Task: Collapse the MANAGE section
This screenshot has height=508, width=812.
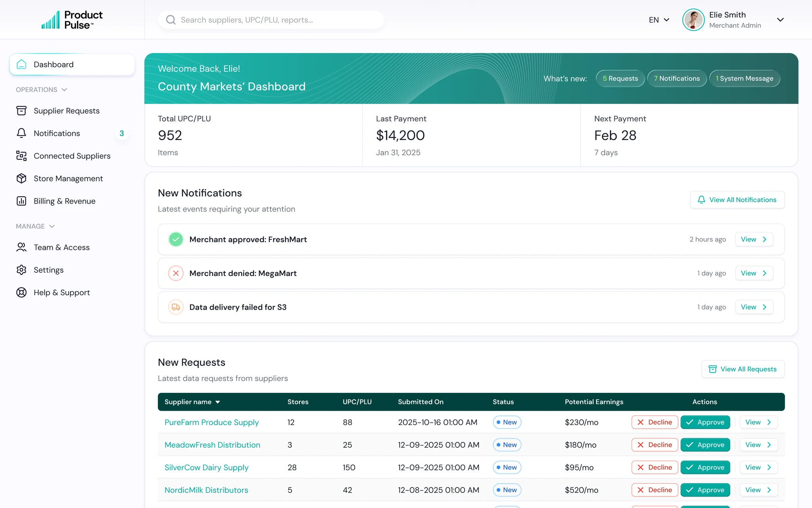Action: pyautogui.click(x=35, y=226)
